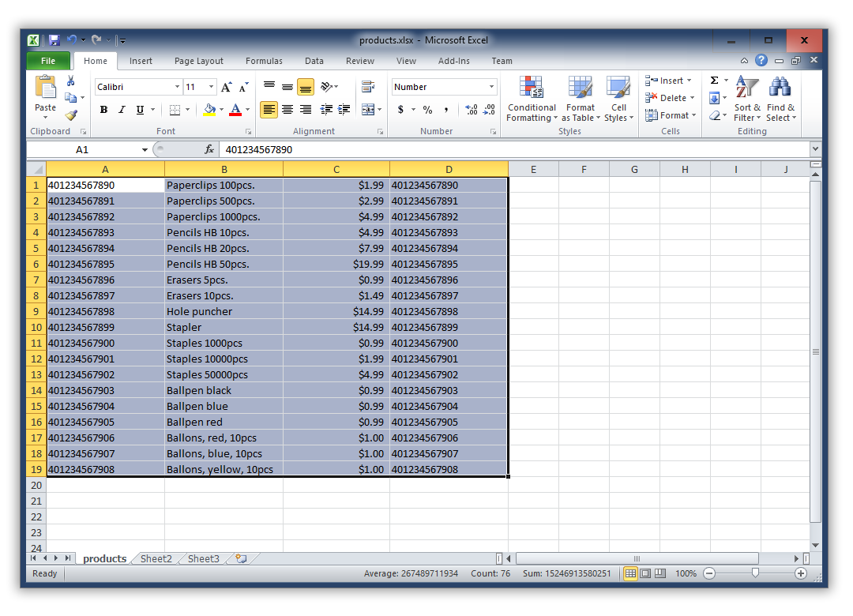Click the Format cells button
853x616 pixels.
[x=671, y=115]
